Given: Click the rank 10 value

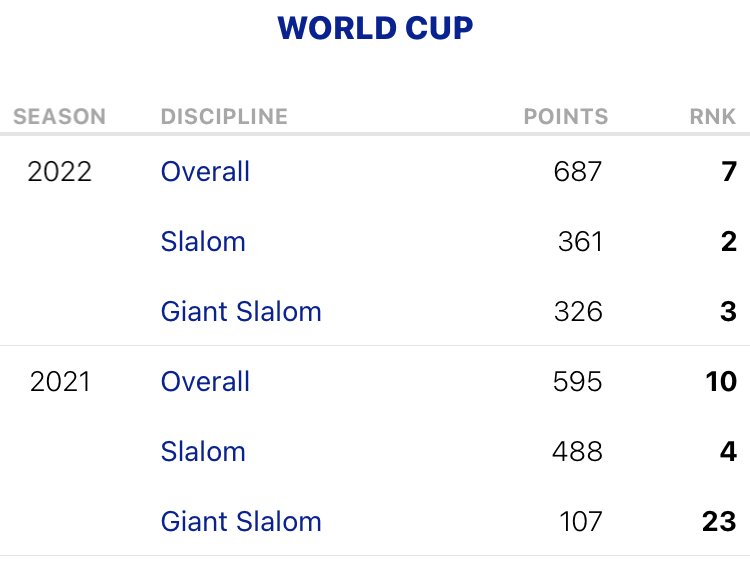Looking at the screenshot, I should [x=721, y=381].
